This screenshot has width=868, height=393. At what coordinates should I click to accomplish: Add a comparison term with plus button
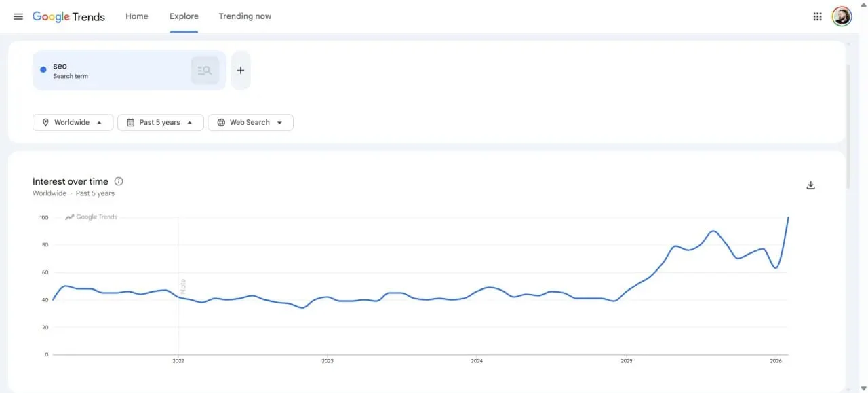(x=241, y=71)
